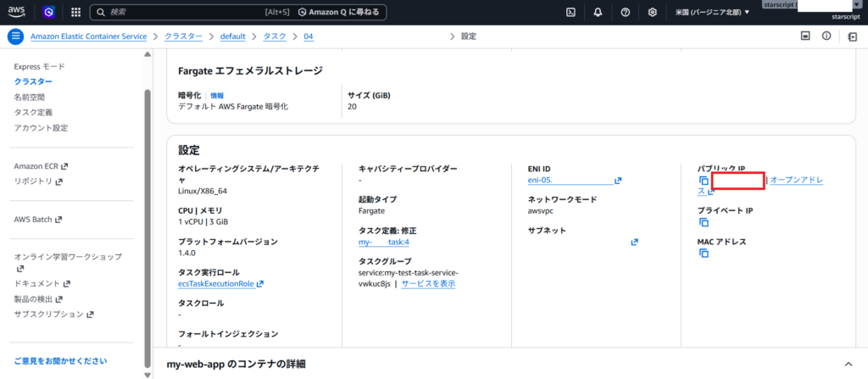Image resolution: width=868 pixels, height=379 pixels.
Task: Open the info panel icon at right
Action: 826,36
